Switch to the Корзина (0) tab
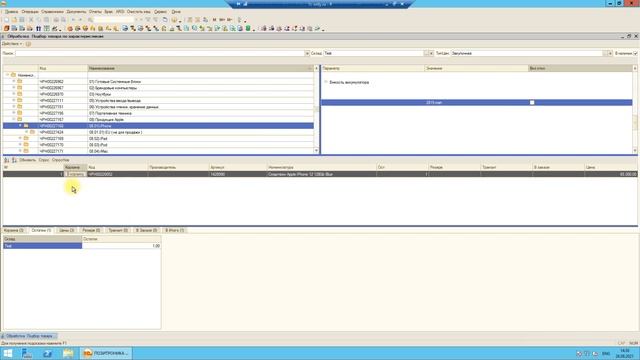The image size is (640, 360). point(15,231)
